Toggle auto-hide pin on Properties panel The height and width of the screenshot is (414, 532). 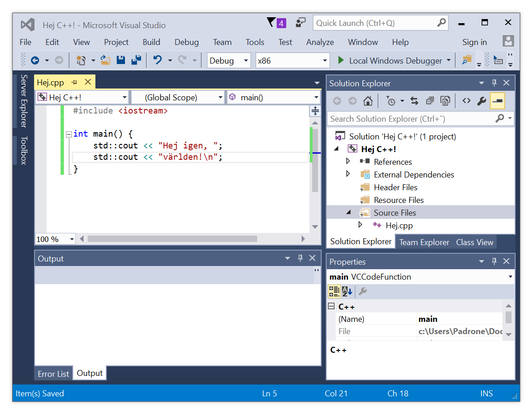coord(494,261)
